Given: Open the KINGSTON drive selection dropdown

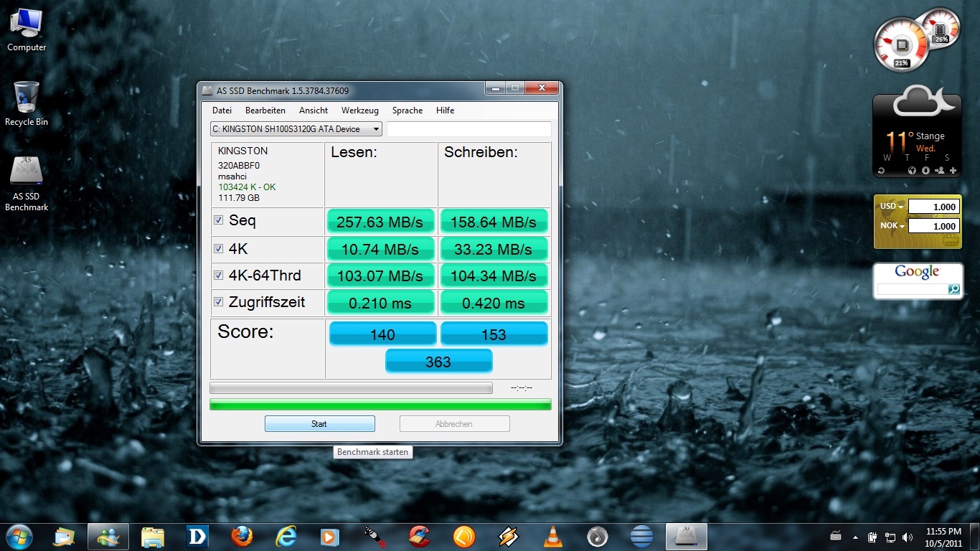Looking at the screenshot, I should (x=296, y=129).
